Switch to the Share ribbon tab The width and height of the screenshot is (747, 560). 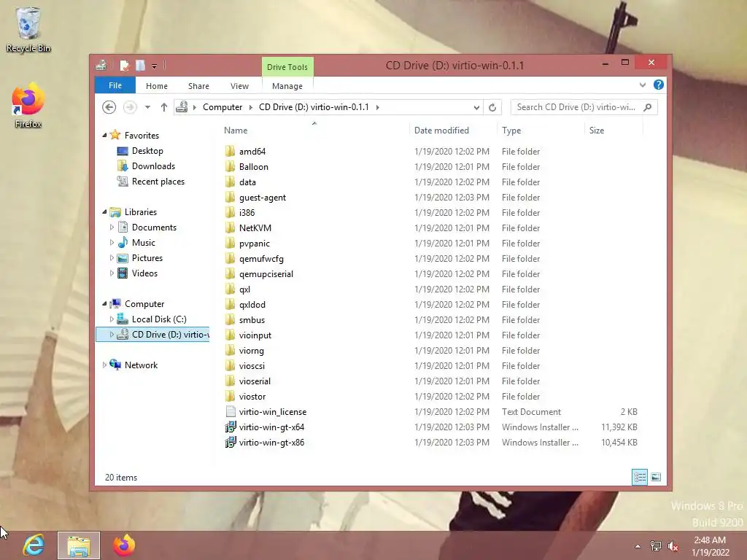coord(198,86)
